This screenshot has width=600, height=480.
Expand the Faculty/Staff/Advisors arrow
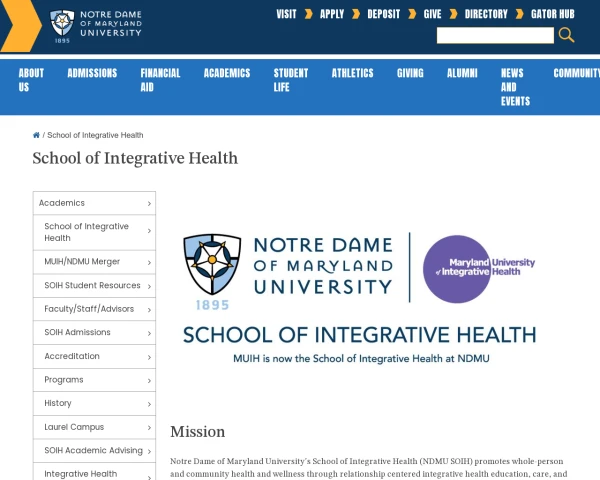tap(150, 310)
